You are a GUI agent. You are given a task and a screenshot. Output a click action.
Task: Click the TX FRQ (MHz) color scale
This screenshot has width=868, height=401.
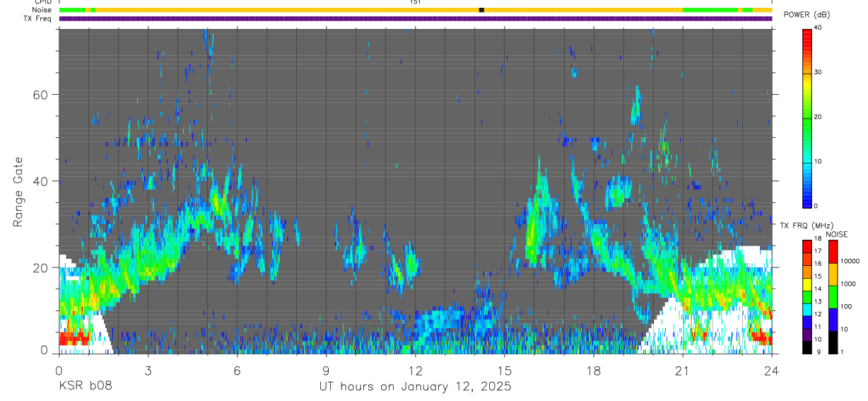point(807,296)
